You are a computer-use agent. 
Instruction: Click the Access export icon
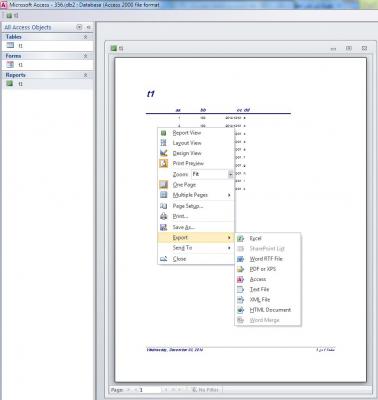tap(240, 279)
